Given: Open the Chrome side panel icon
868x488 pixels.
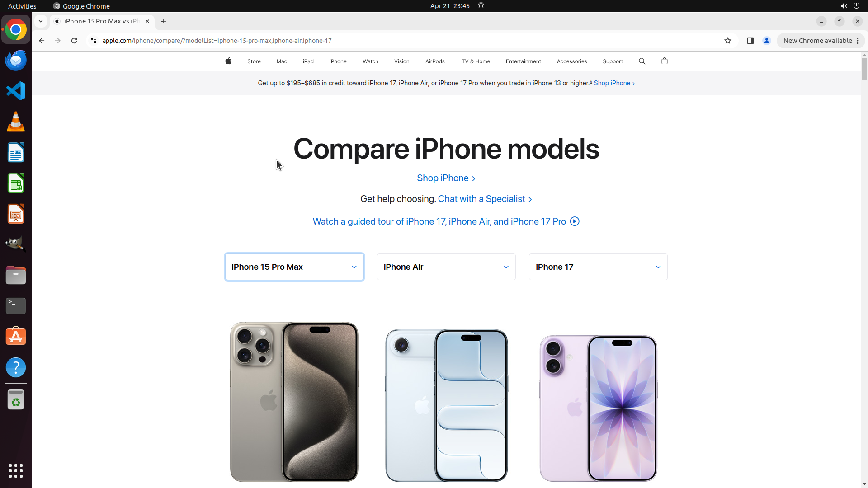Looking at the screenshot, I should [x=750, y=41].
